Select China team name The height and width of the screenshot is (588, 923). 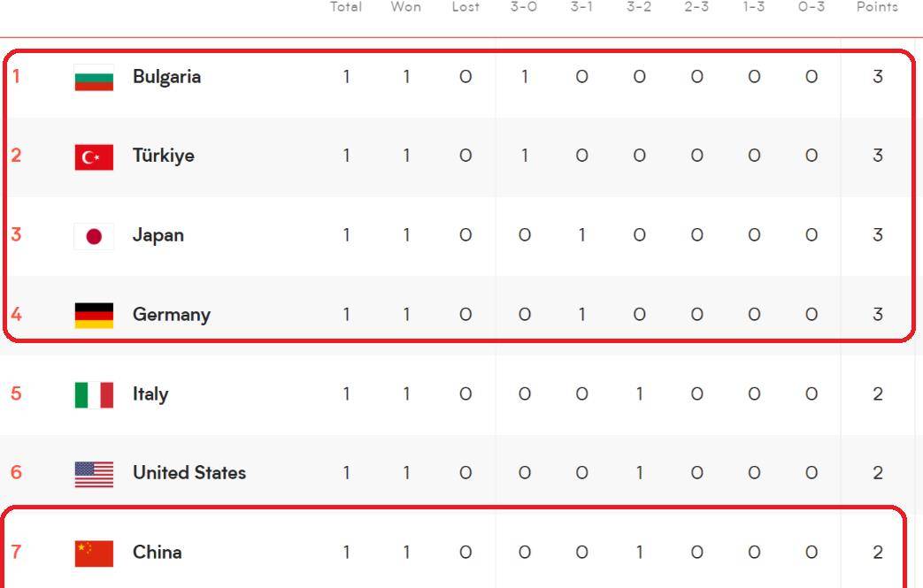pyautogui.click(x=158, y=552)
